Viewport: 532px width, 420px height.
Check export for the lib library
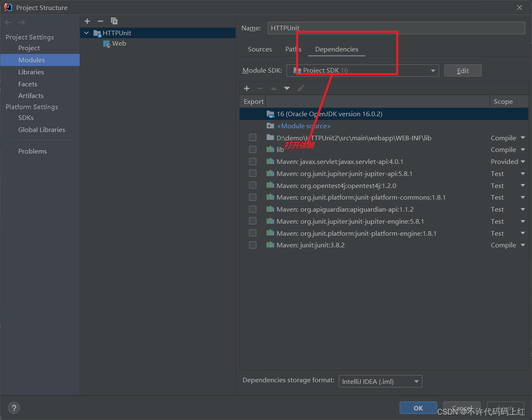pos(253,149)
